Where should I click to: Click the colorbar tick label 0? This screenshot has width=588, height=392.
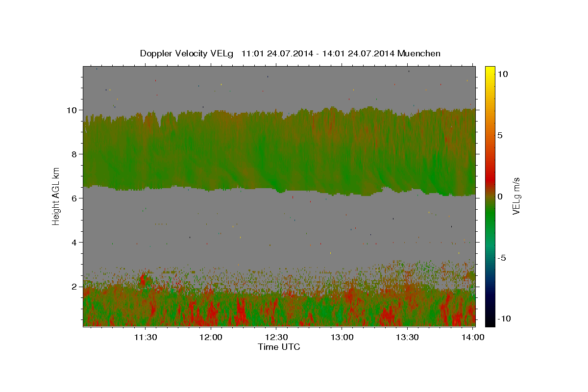tap(500, 196)
